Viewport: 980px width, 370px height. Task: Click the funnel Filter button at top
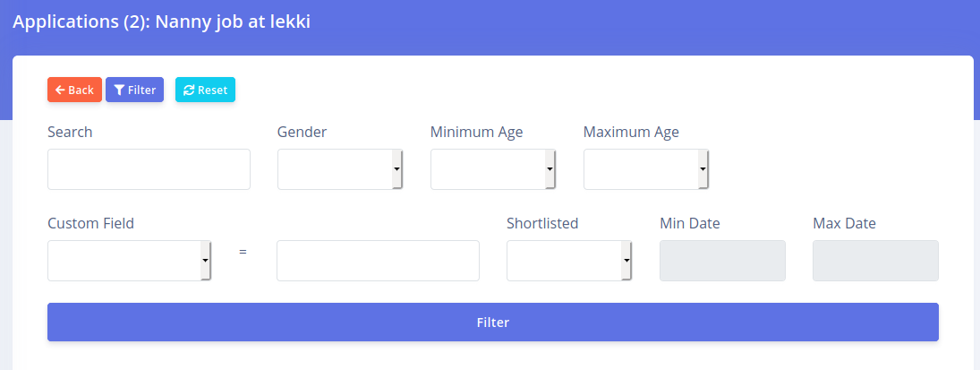coord(134,90)
